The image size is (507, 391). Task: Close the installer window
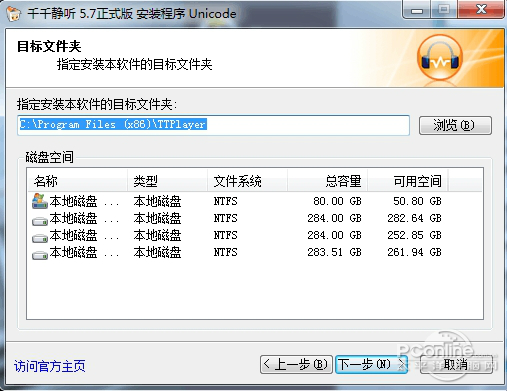click(481, 10)
